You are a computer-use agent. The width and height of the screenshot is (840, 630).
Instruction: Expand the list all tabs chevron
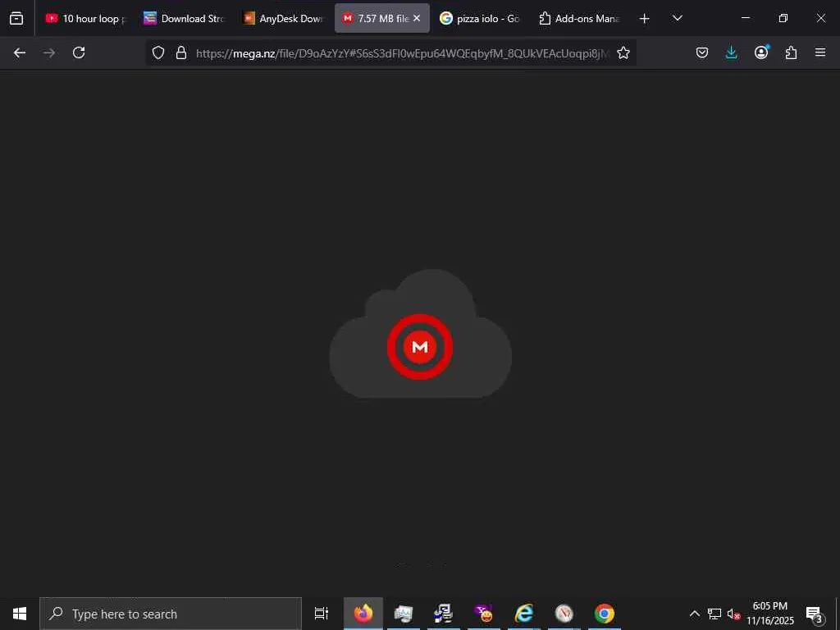(677, 18)
